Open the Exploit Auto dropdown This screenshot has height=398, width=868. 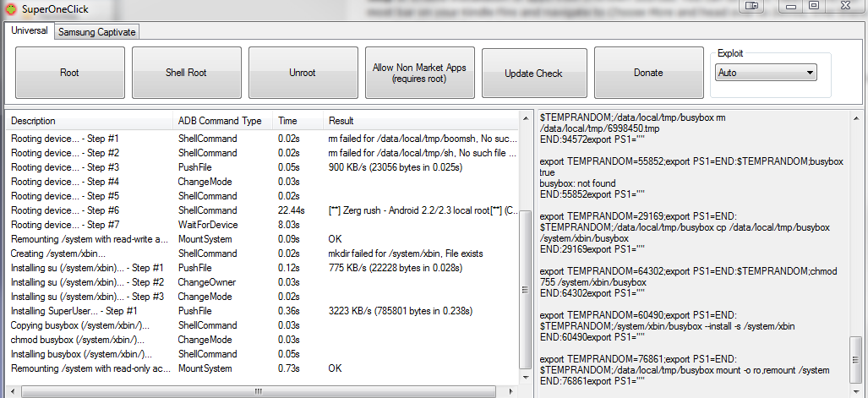766,73
